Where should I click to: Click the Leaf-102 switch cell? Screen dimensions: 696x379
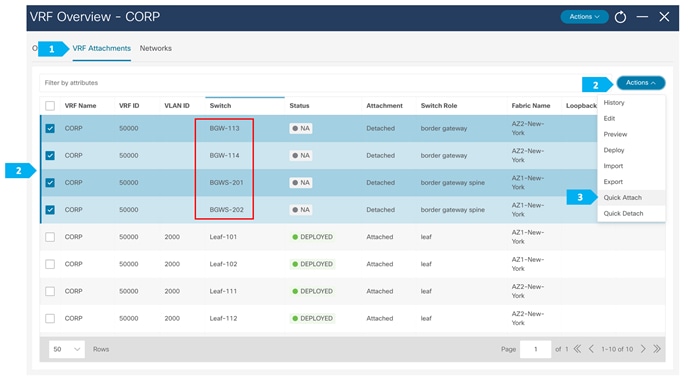(223, 264)
